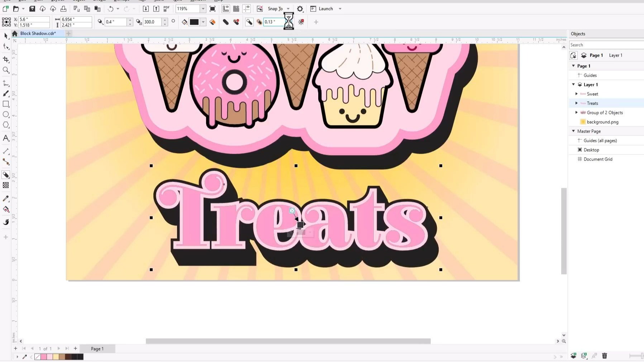Switch to the Block Shadow.cdr tab
The image size is (644, 362).
[38, 33]
